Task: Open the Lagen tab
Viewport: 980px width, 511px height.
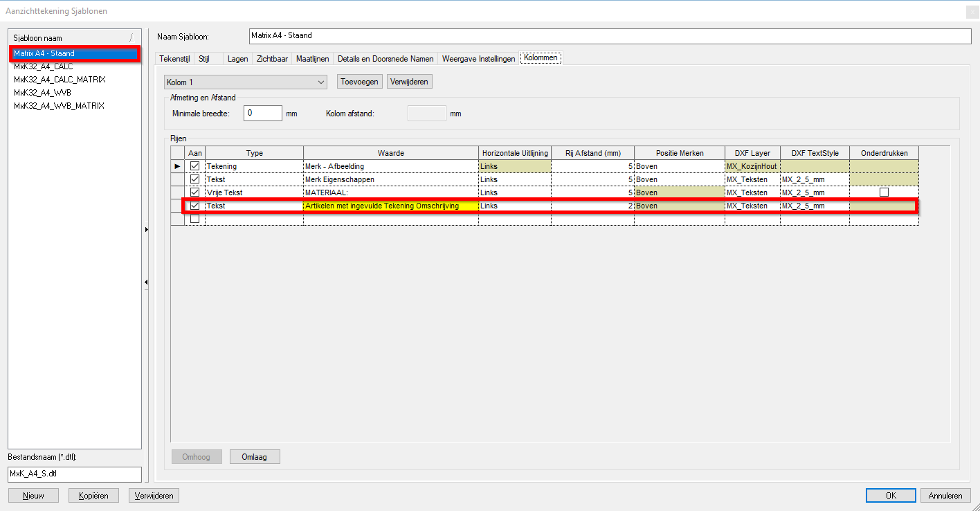Action: pyautogui.click(x=237, y=59)
